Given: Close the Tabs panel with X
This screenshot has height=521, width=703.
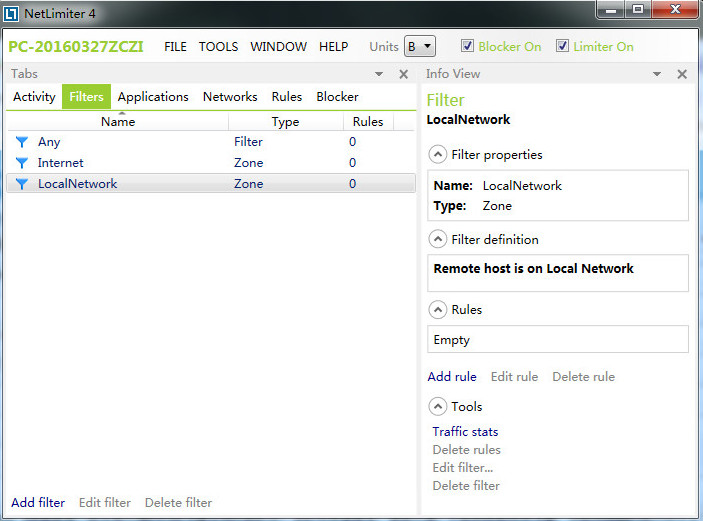Looking at the screenshot, I should point(404,74).
